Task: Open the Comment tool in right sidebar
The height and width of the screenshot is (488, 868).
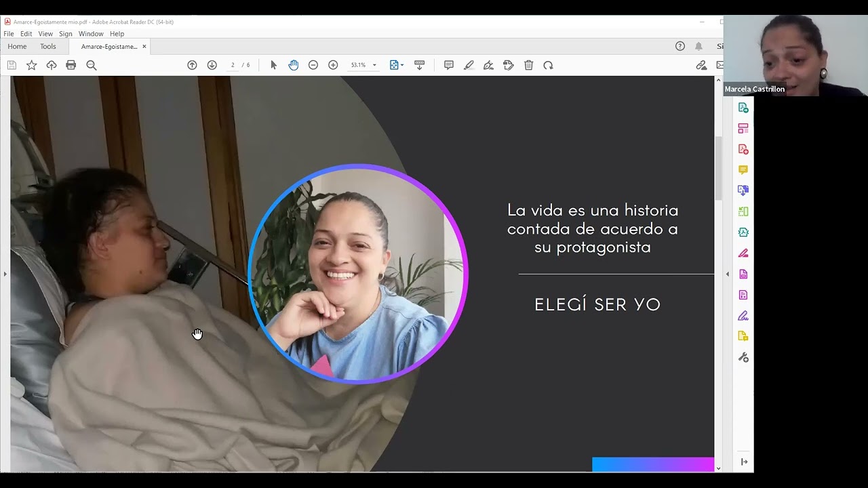Action: pyautogui.click(x=743, y=170)
